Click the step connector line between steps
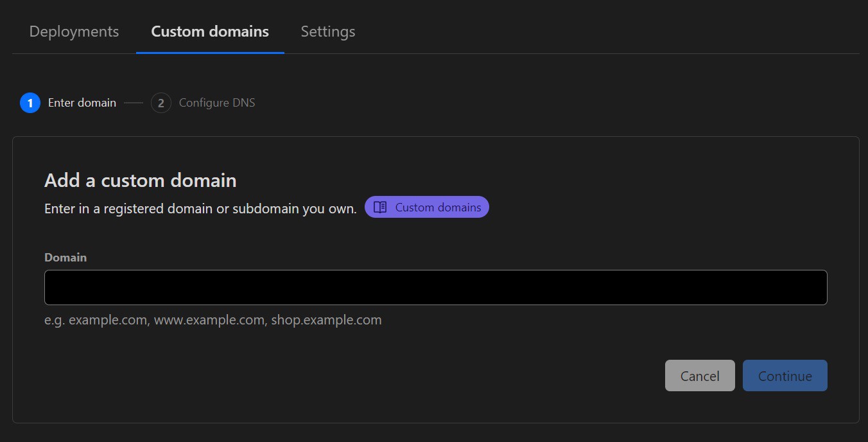 pyautogui.click(x=134, y=103)
